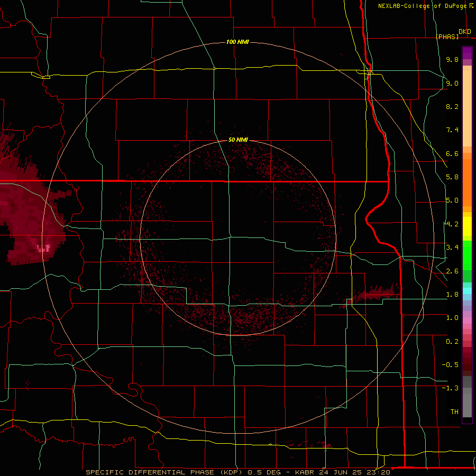Screen dimensions: 476x476
Task: Click the 'TH' threshold label on scale
Action: pyautogui.click(x=454, y=412)
